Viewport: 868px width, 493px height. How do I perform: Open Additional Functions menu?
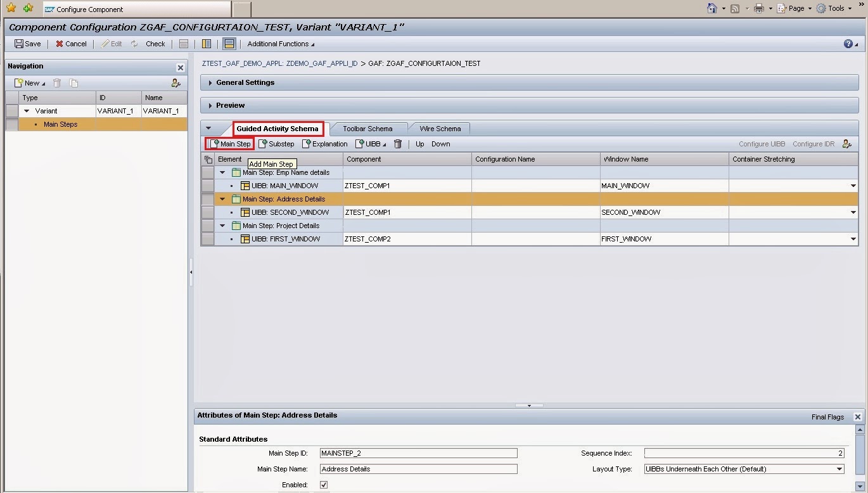(281, 44)
